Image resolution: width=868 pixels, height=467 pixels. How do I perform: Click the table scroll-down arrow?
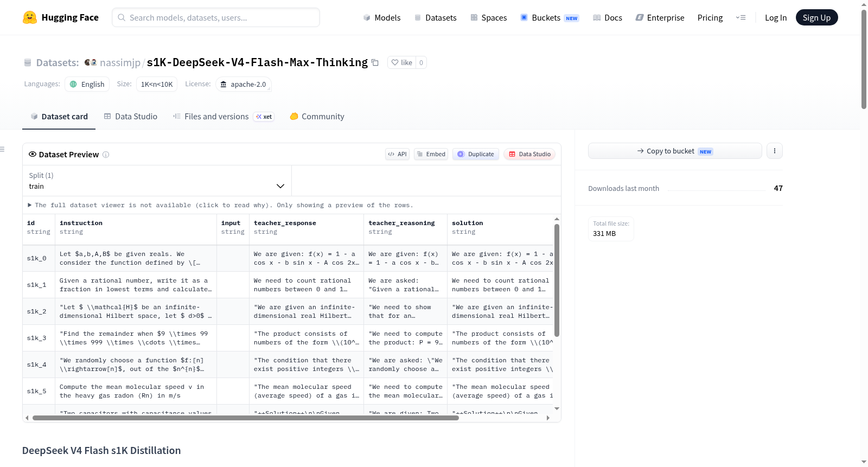click(x=557, y=408)
